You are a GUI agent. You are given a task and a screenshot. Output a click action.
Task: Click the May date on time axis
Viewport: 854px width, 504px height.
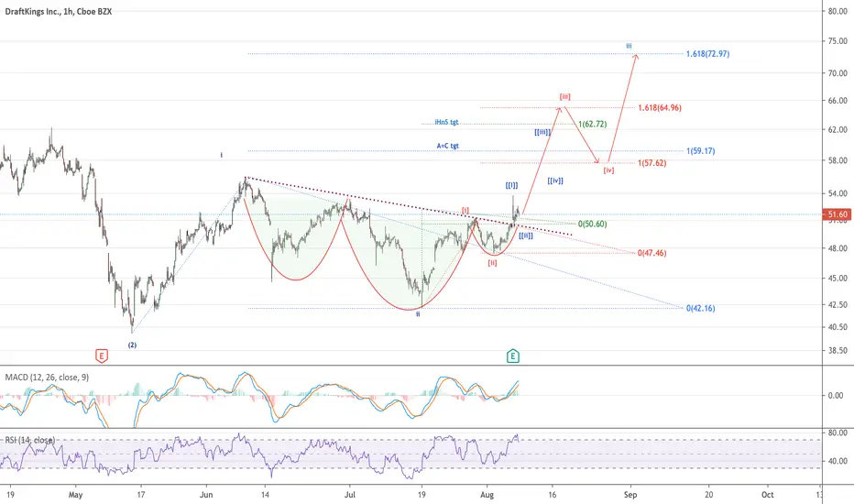tap(75, 495)
